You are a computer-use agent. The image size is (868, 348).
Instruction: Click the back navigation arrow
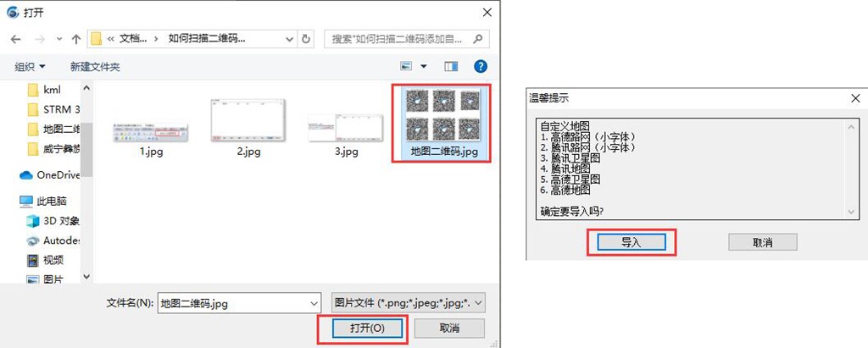15,39
